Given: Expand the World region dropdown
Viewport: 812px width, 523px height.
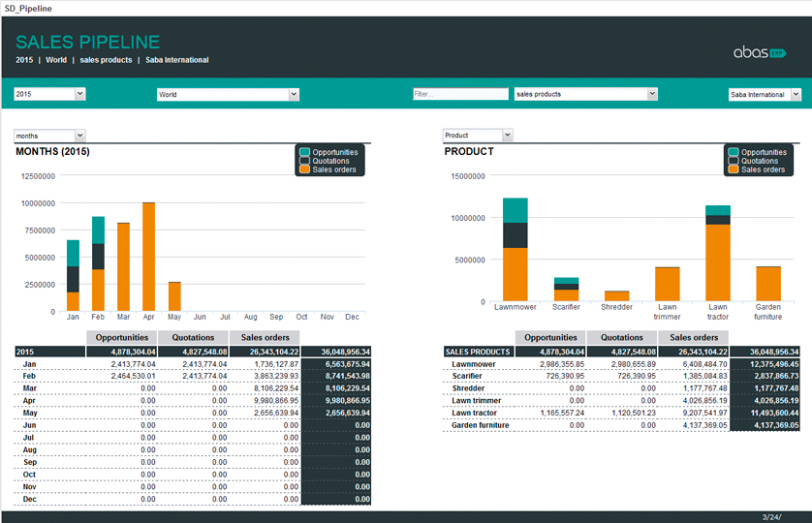Looking at the screenshot, I should [x=293, y=94].
